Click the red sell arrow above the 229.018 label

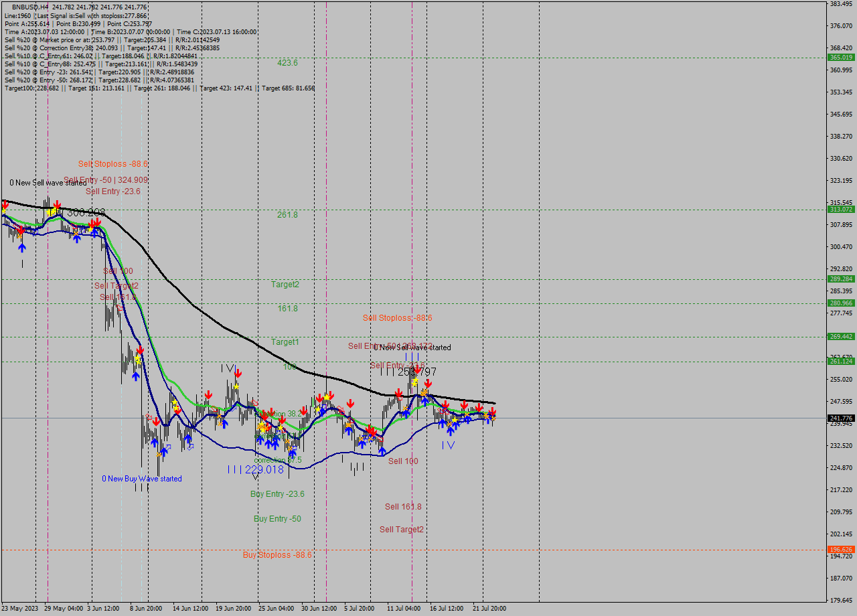tap(238, 374)
